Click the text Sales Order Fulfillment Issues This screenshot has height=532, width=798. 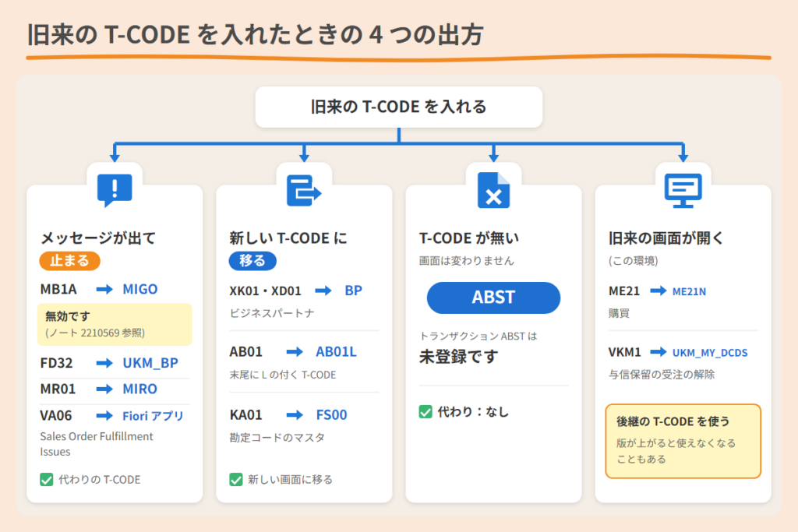pyautogui.click(x=96, y=444)
